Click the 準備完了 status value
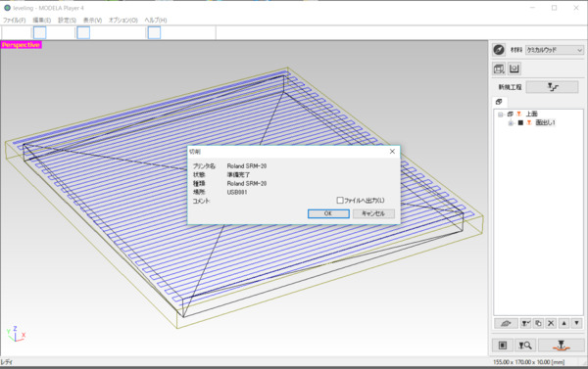The image size is (588, 369). (238, 174)
